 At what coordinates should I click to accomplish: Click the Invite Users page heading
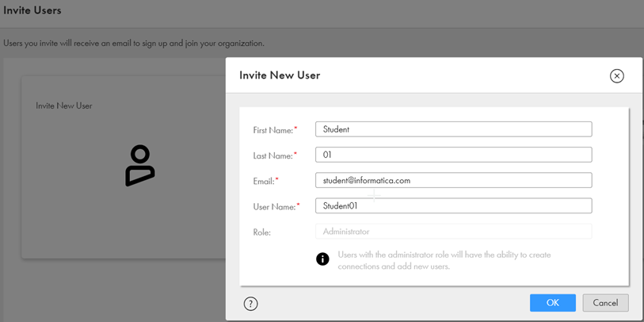click(32, 11)
